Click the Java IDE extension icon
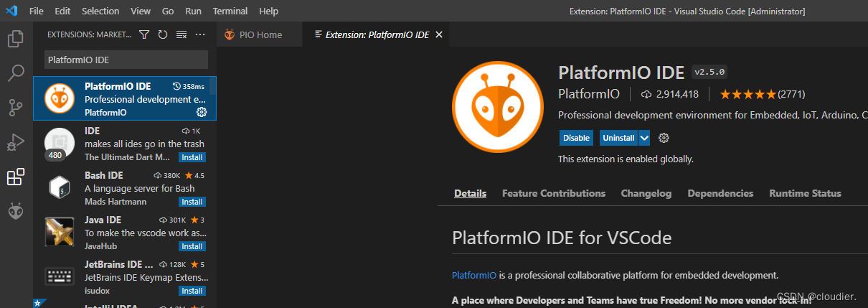 coord(59,232)
